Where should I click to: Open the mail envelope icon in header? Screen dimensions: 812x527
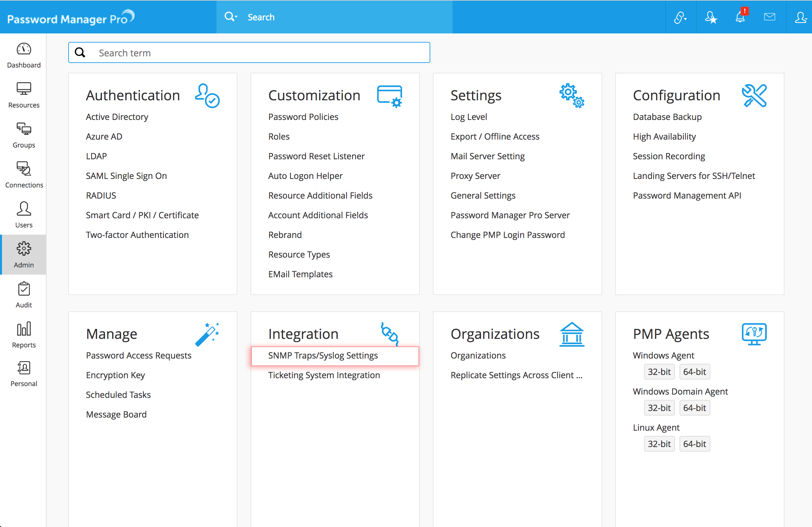769,17
